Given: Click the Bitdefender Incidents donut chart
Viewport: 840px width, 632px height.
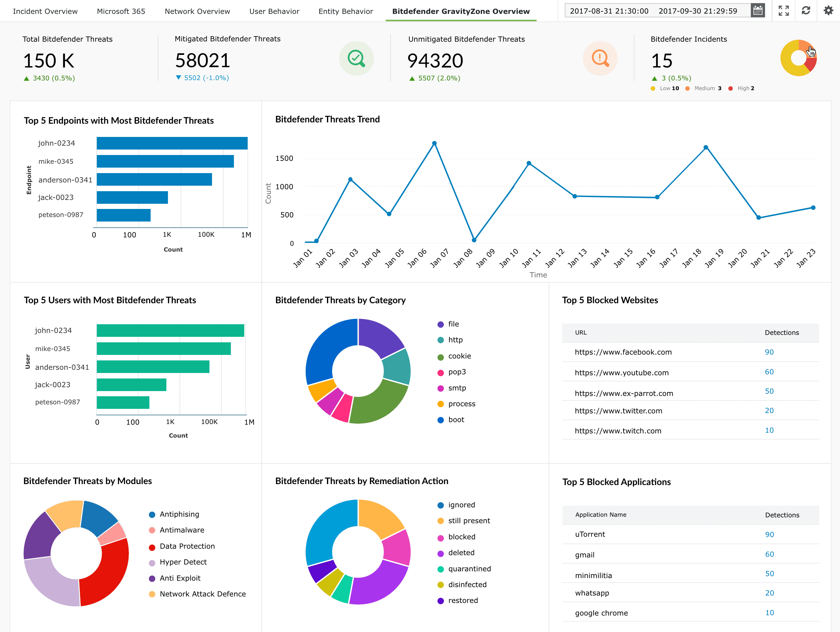Looking at the screenshot, I should (x=798, y=58).
